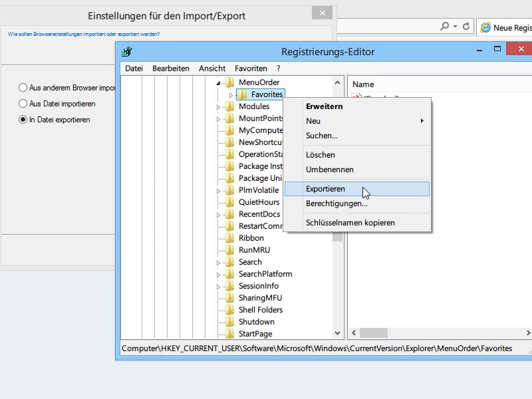Click the SearchPlatform folder icon
The image size is (532, 399).
pyautogui.click(x=230, y=274)
